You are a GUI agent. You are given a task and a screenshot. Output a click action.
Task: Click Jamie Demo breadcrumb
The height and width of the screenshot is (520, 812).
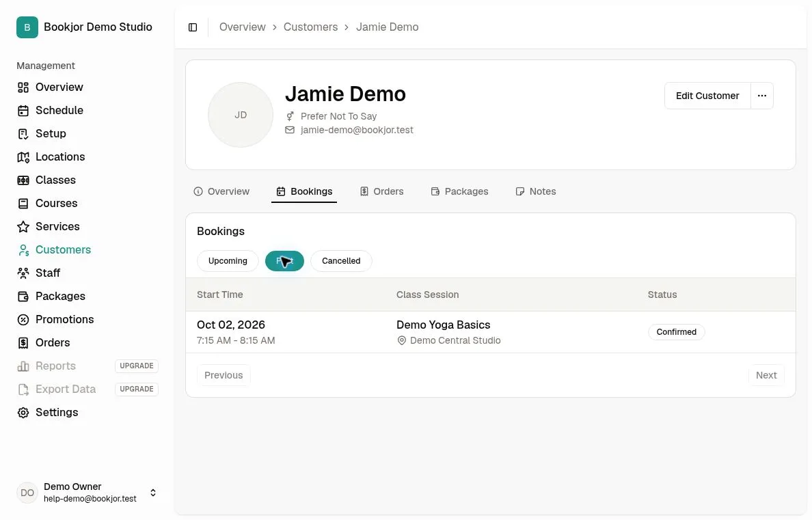pyautogui.click(x=388, y=27)
